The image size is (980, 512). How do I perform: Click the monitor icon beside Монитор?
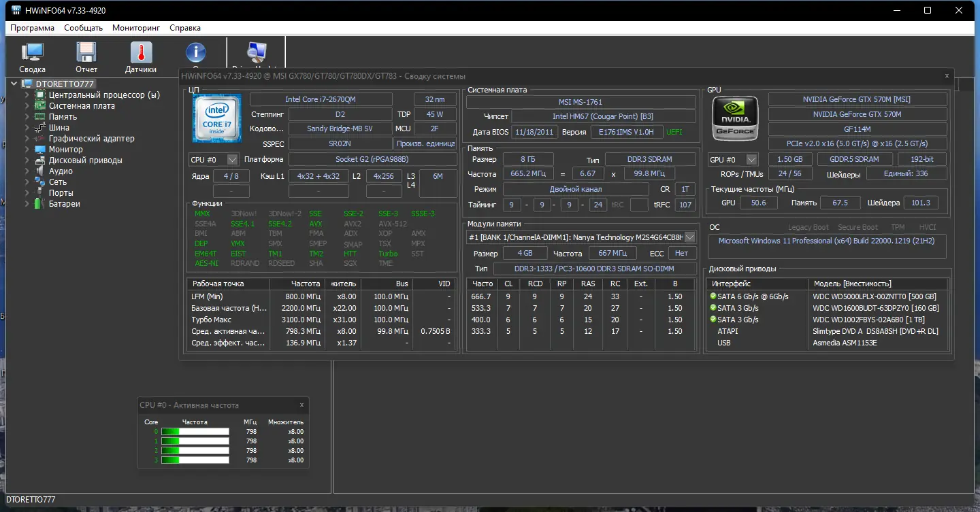tap(40, 150)
